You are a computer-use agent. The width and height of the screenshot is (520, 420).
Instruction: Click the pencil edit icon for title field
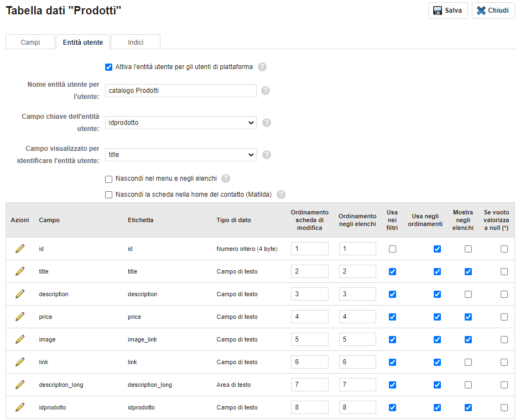(x=20, y=271)
